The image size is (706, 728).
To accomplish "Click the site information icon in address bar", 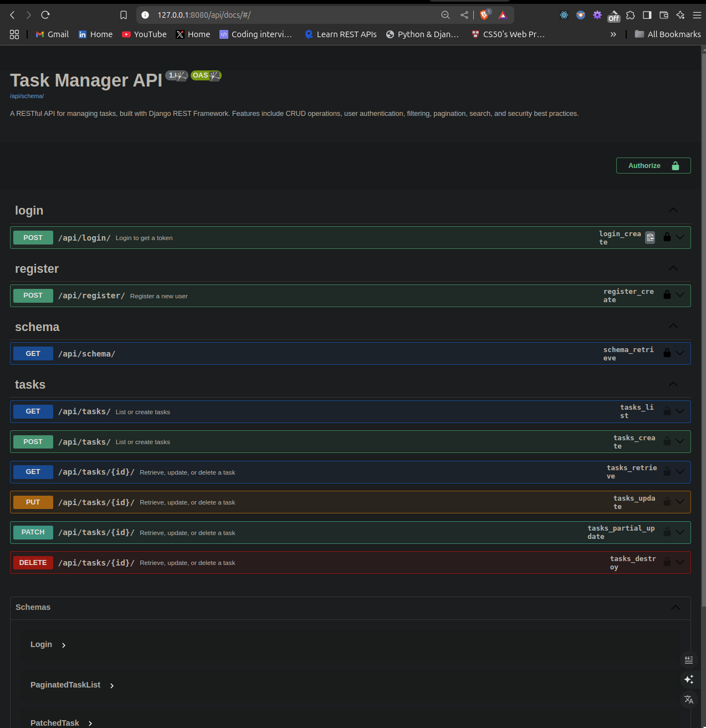I will click(x=145, y=15).
